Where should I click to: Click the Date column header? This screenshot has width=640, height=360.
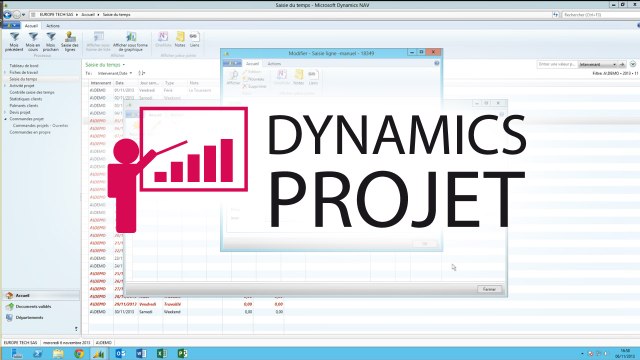[x=125, y=83]
